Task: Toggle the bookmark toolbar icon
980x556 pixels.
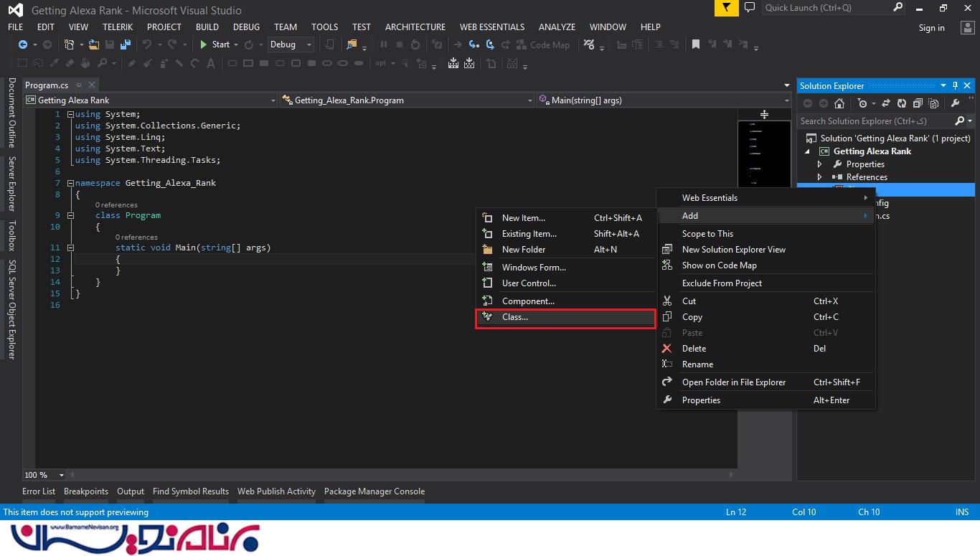Action: click(x=695, y=44)
